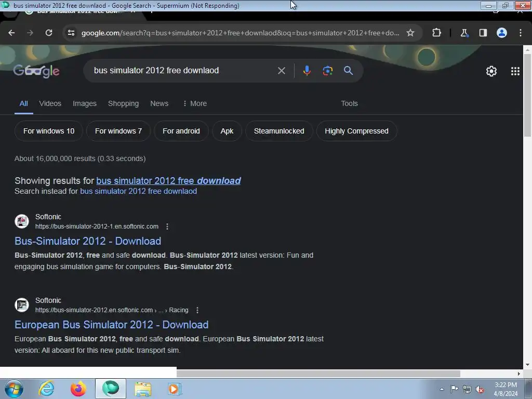The image size is (532, 399).
Task: Open Windows Explorer folder from taskbar
Action: point(143,389)
